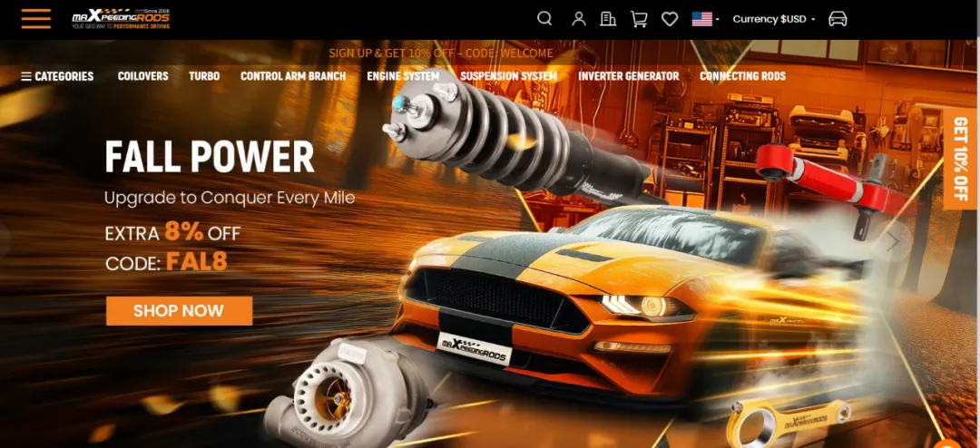Open the user account icon
The image size is (980, 448).
tap(579, 19)
